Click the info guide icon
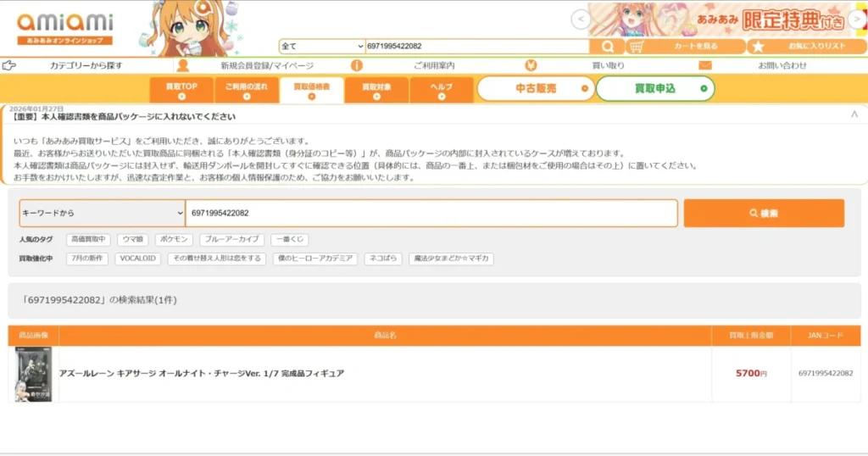 pyautogui.click(x=357, y=65)
